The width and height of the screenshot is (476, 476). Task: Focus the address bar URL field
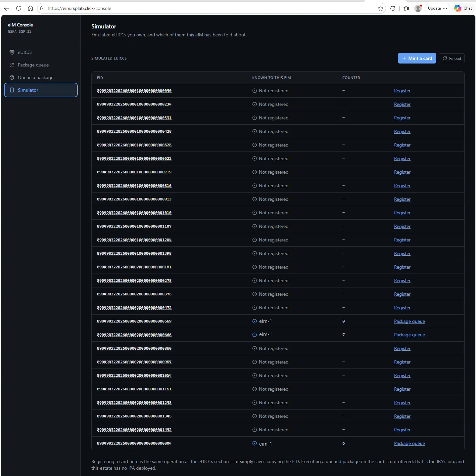pos(212,8)
